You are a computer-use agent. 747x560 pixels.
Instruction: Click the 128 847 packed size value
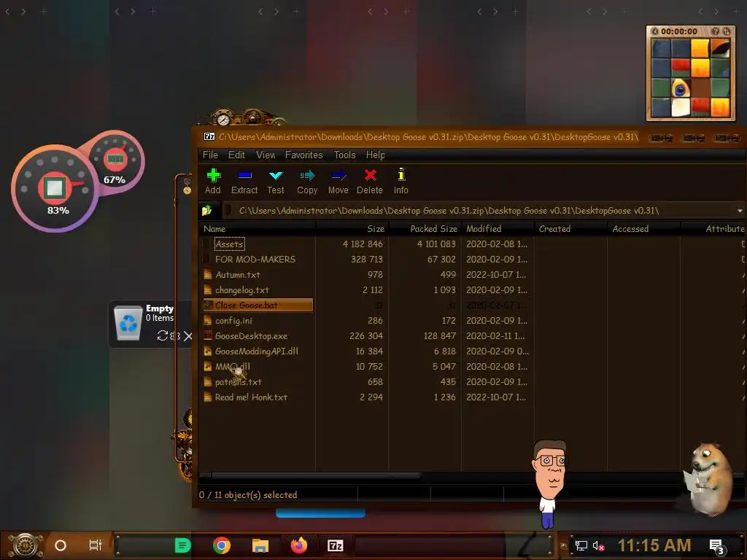pos(440,335)
